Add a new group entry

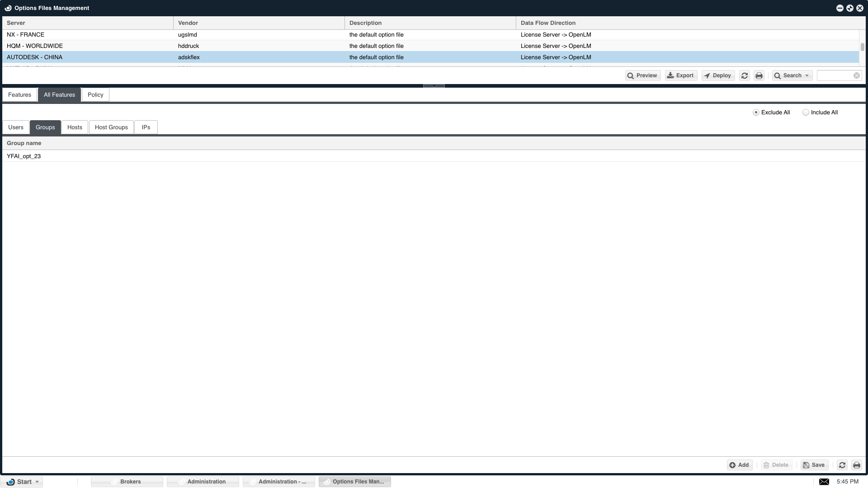pos(739,465)
